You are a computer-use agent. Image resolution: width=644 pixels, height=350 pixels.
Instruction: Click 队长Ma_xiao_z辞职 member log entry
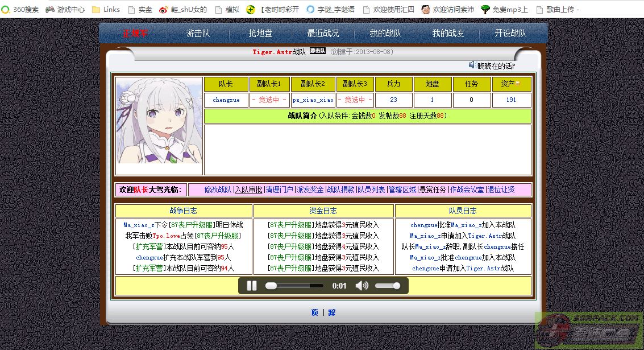(x=463, y=246)
